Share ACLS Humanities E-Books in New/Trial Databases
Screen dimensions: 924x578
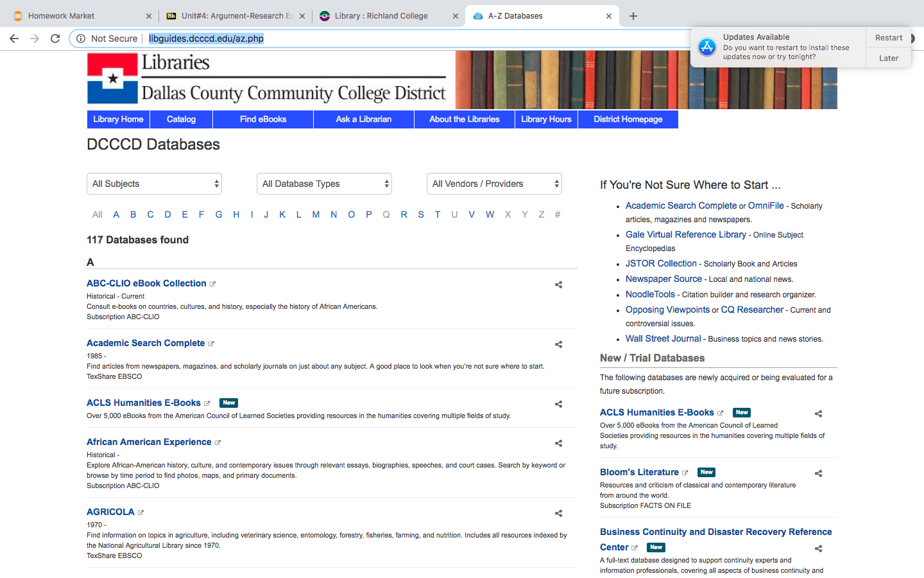[818, 414]
